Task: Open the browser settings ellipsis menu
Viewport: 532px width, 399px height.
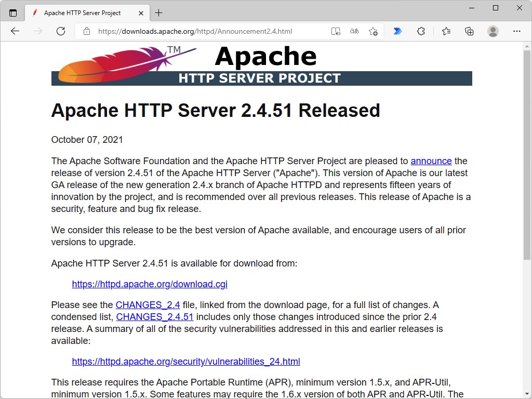Action: point(517,31)
